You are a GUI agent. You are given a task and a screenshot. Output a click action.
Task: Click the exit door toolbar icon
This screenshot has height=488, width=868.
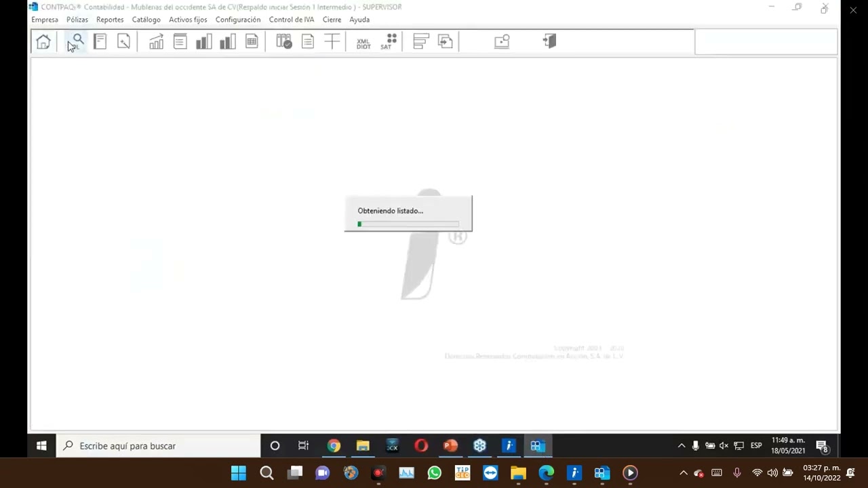pyautogui.click(x=549, y=42)
